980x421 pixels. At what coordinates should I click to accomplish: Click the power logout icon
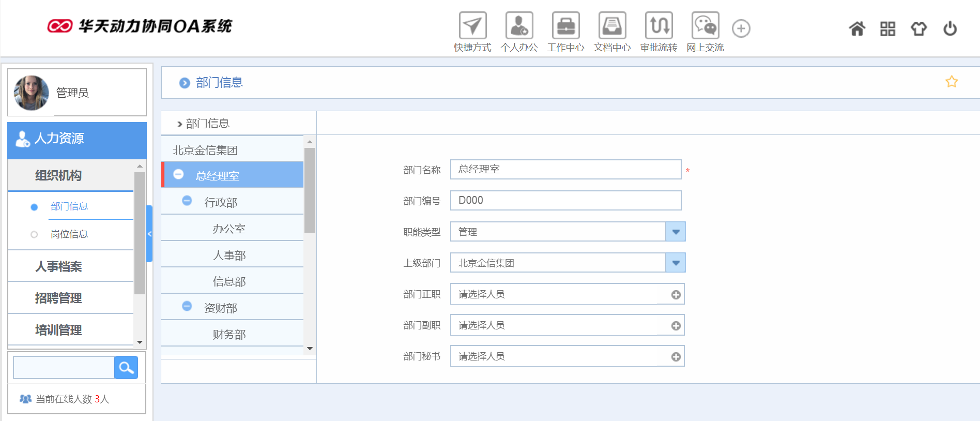[x=950, y=29]
